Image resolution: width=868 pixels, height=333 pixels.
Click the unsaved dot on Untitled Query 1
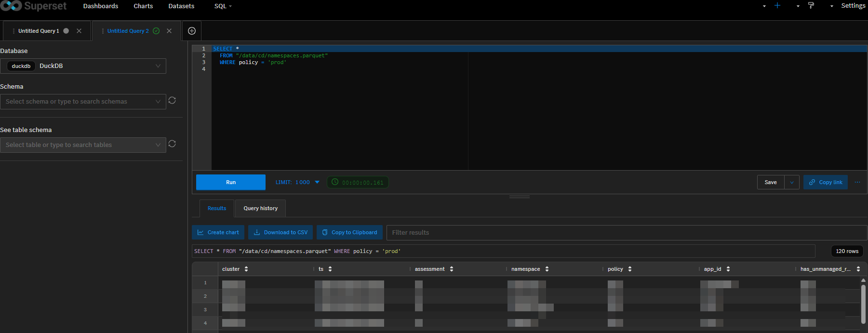[66, 31]
